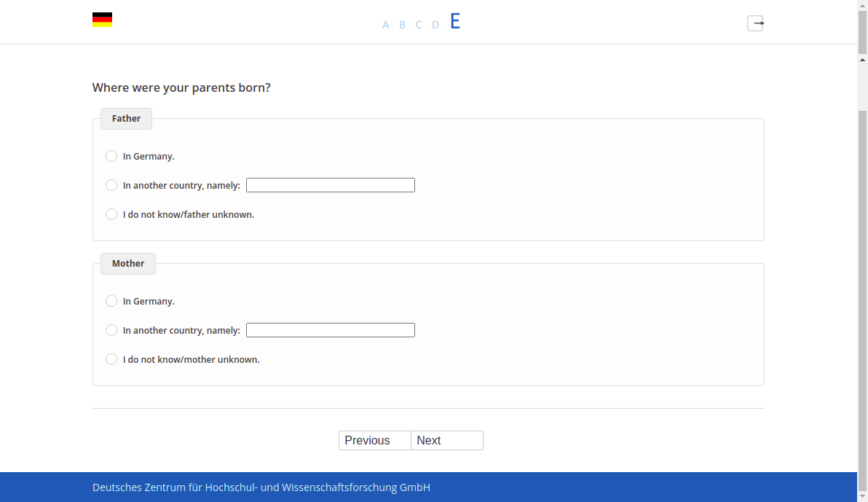Click the Next button

click(x=446, y=441)
